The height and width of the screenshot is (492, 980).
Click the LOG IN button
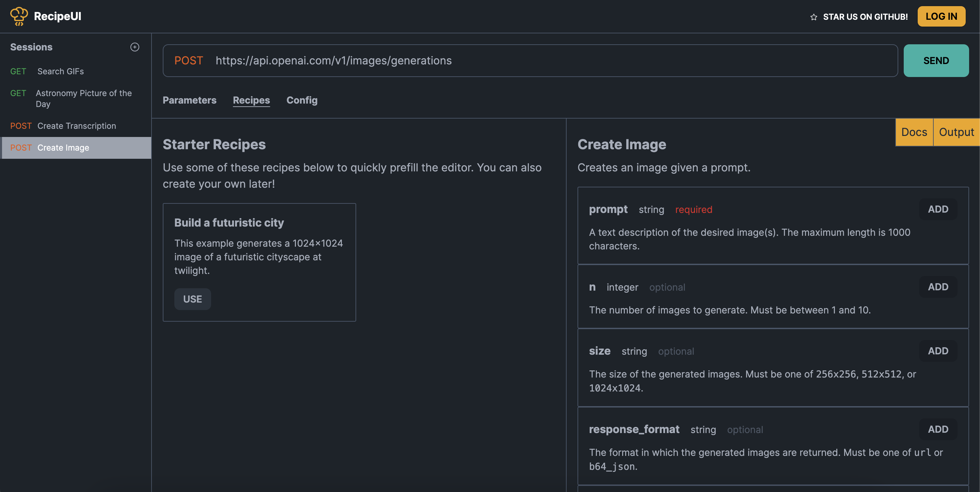point(941,16)
